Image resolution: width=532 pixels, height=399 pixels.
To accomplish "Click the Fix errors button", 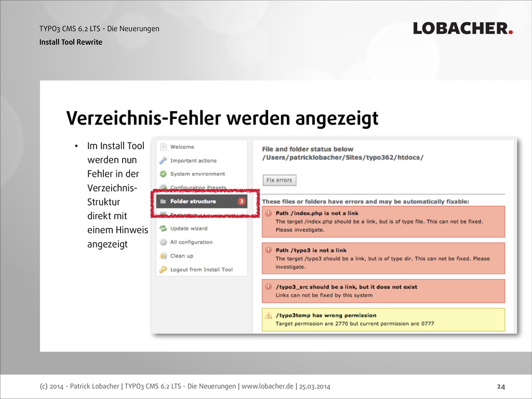I will click(279, 180).
